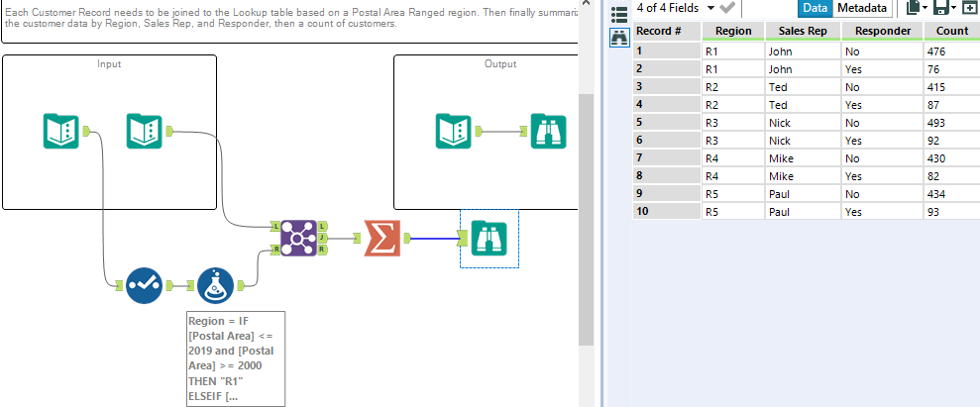Click the workflow description comment box
The image size is (980, 407).
click(x=290, y=22)
